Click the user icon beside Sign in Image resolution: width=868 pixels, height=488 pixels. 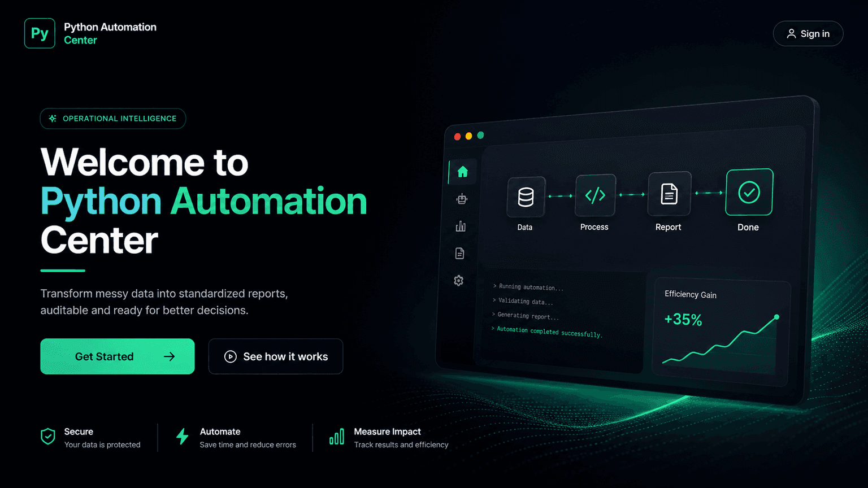pos(792,34)
